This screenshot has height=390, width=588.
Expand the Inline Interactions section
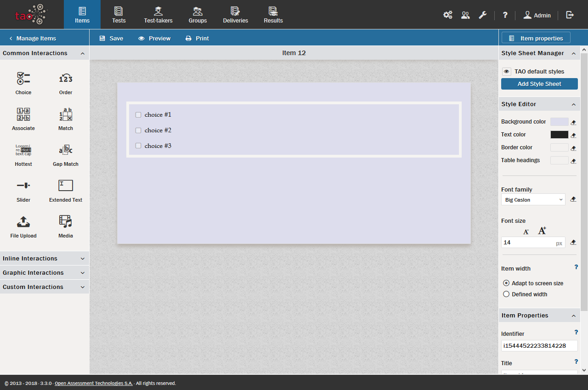pos(44,259)
